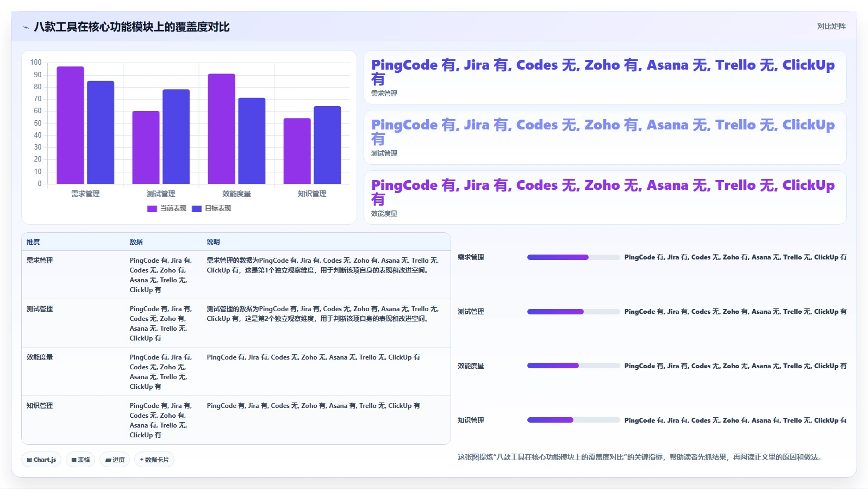Click the value text right of 知识管理 progress bar

[x=735, y=420]
